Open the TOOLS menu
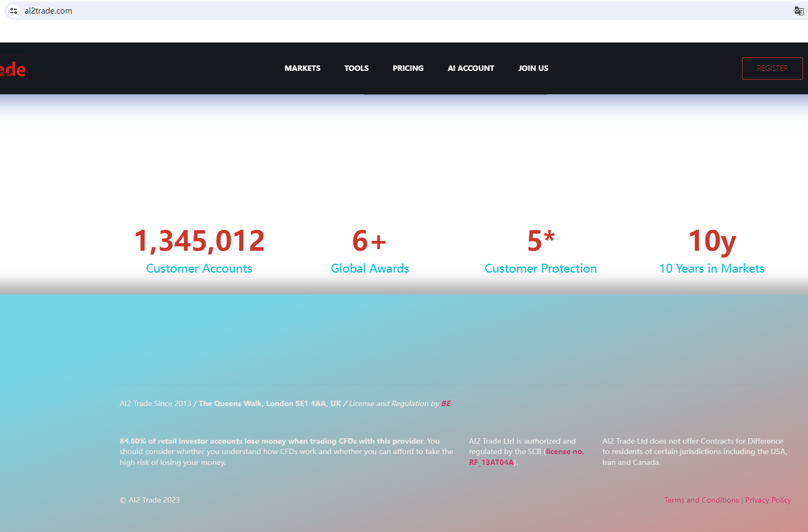This screenshot has height=532, width=808. click(x=357, y=68)
